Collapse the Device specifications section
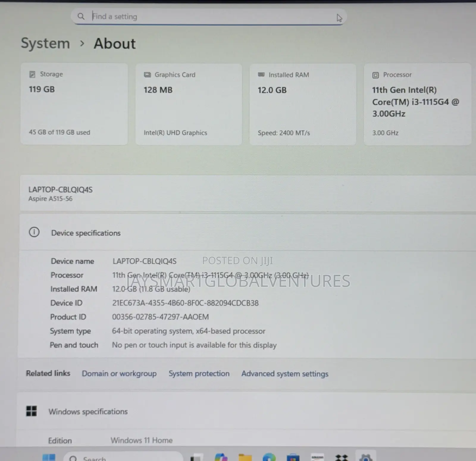The image size is (476, 461). point(248,232)
